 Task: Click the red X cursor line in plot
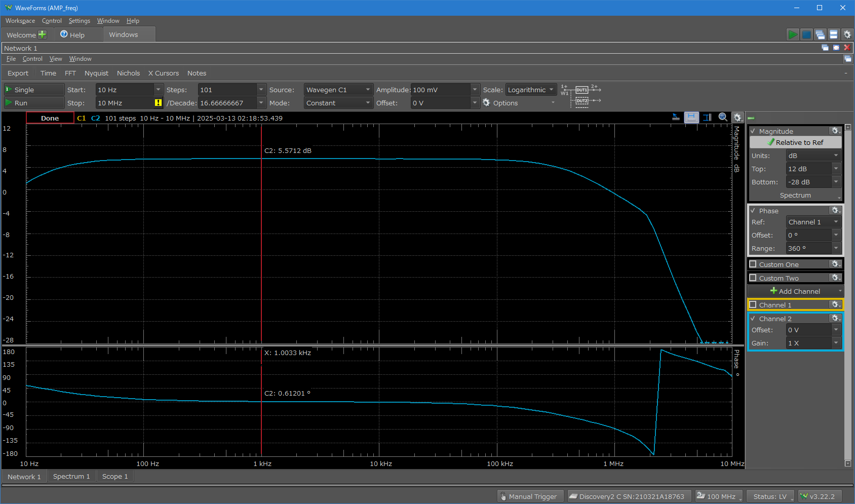(261, 233)
